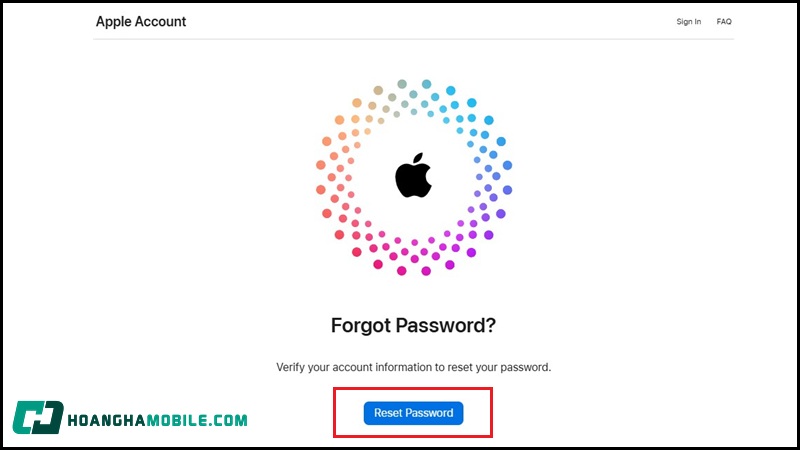This screenshot has width=800, height=450.
Task: Open the FAQ page
Action: click(x=724, y=22)
